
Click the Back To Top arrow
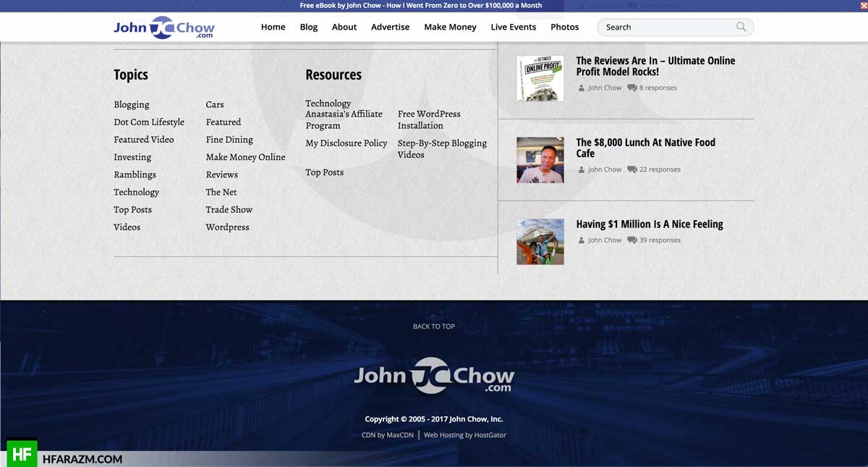click(x=433, y=316)
